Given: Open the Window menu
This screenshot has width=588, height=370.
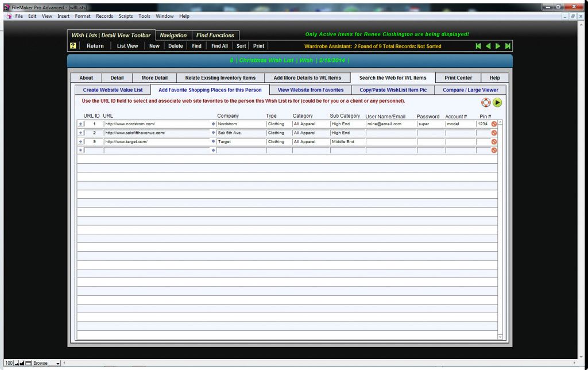Looking at the screenshot, I should (165, 16).
